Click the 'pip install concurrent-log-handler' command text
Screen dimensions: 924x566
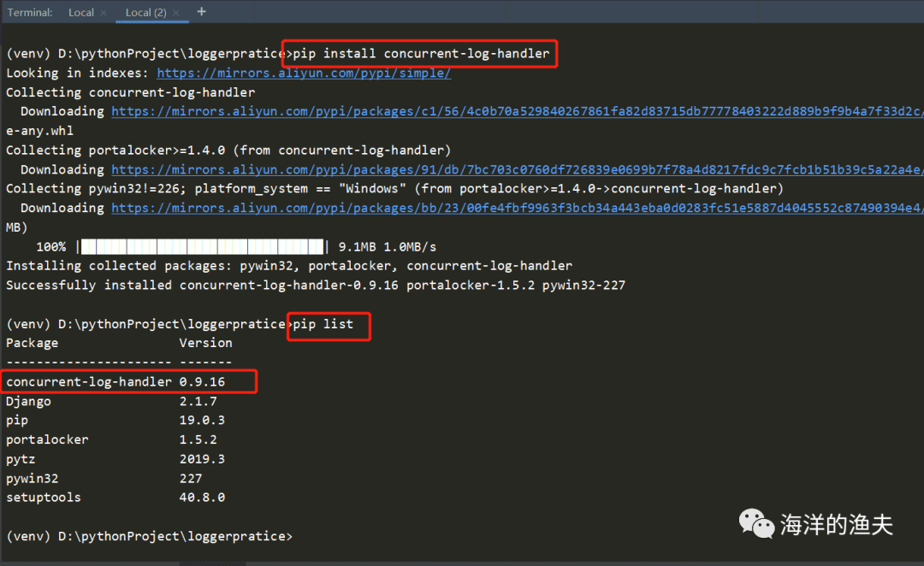[421, 54]
